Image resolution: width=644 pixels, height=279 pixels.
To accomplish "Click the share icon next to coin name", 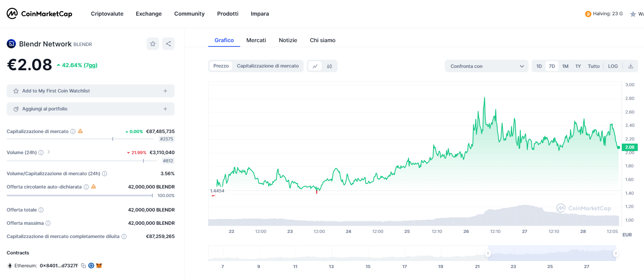I will pyautogui.click(x=168, y=44).
